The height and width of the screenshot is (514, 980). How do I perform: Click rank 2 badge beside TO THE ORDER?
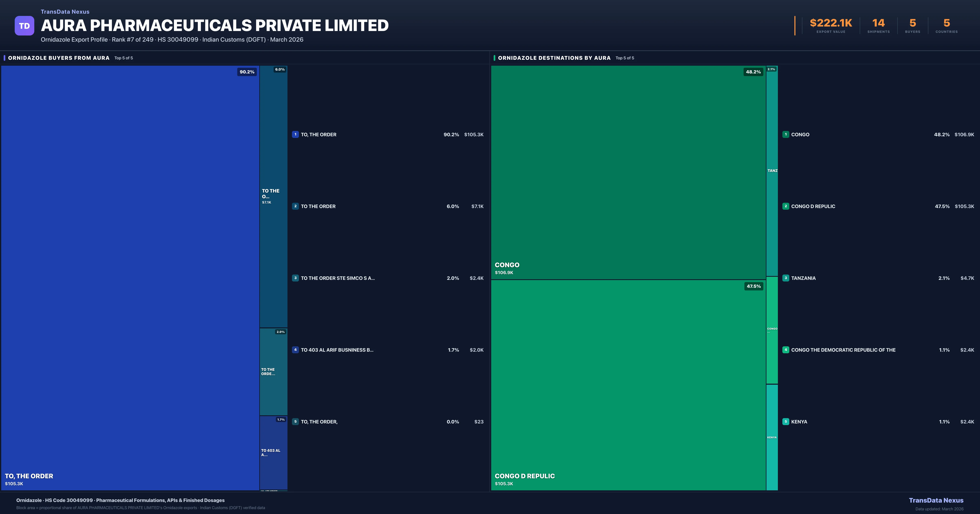coord(295,206)
